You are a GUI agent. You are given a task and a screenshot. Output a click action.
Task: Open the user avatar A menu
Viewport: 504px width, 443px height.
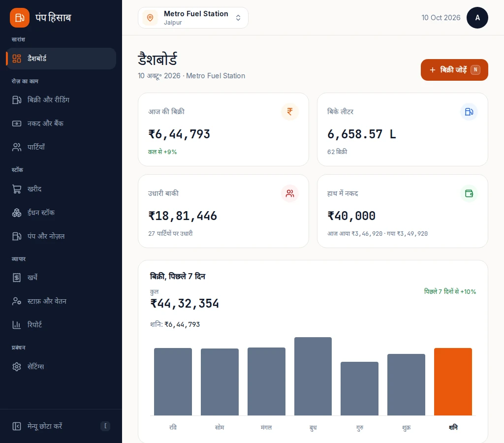pyautogui.click(x=477, y=18)
